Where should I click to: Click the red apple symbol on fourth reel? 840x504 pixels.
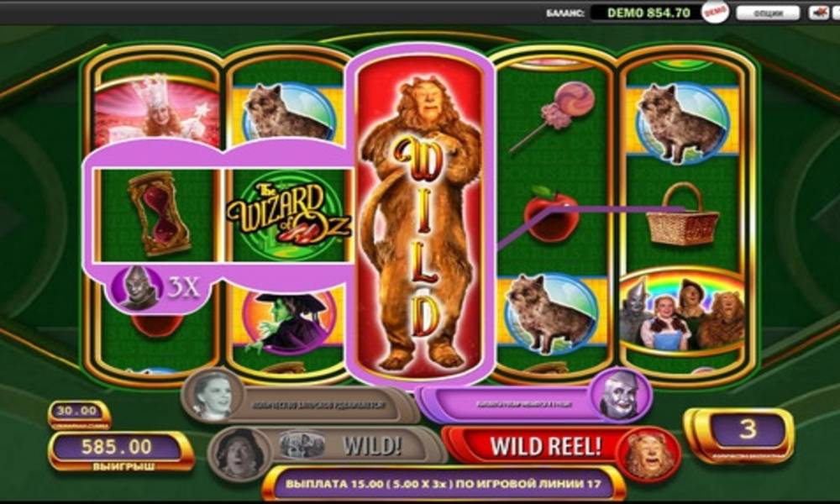[552, 213]
